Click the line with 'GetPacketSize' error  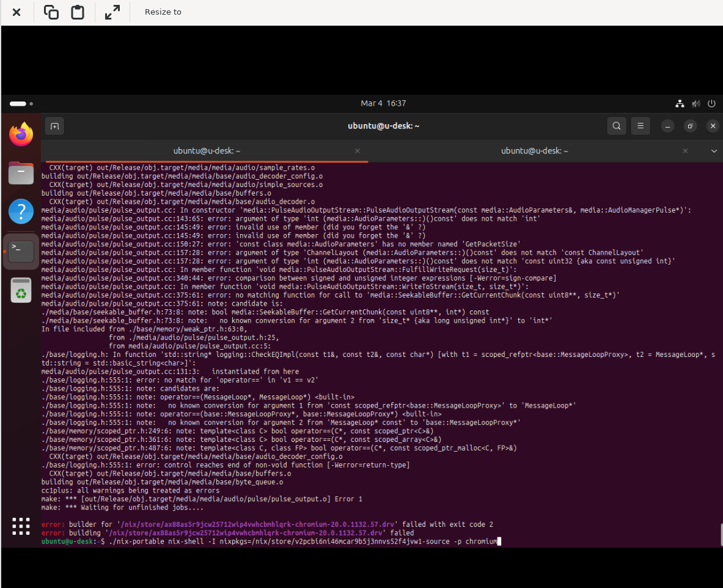pyautogui.click(x=281, y=244)
